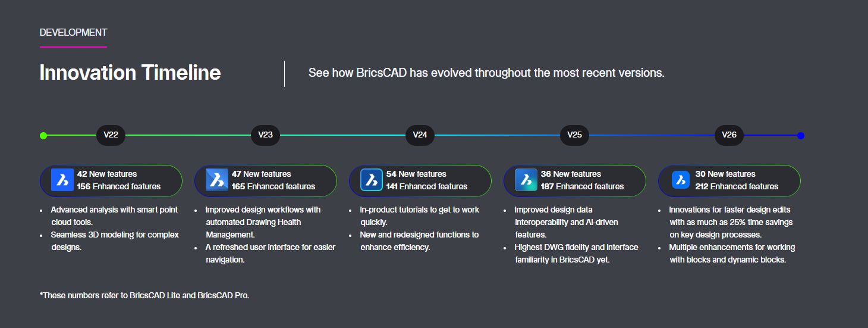Click '141 Enhanced features' text
The width and height of the screenshot is (868, 328).
pyautogui.click(x=427, y=186)
